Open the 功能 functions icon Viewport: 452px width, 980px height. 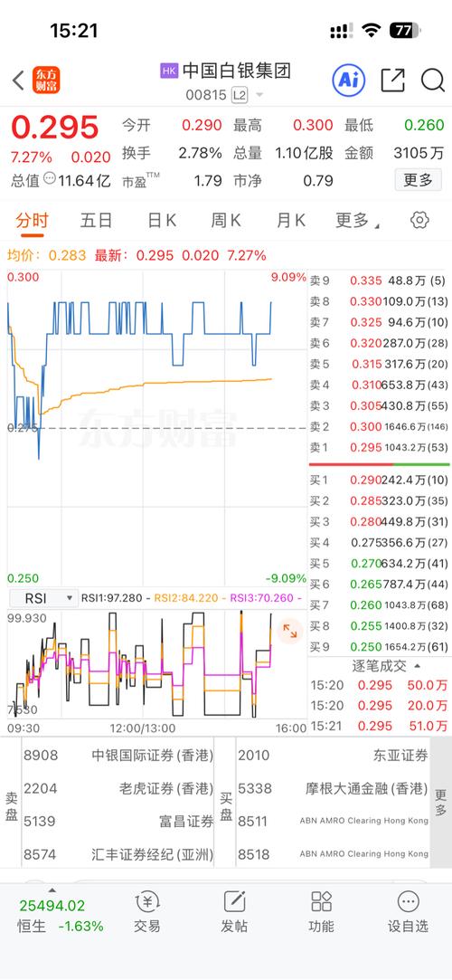click(x=321, y=912)
